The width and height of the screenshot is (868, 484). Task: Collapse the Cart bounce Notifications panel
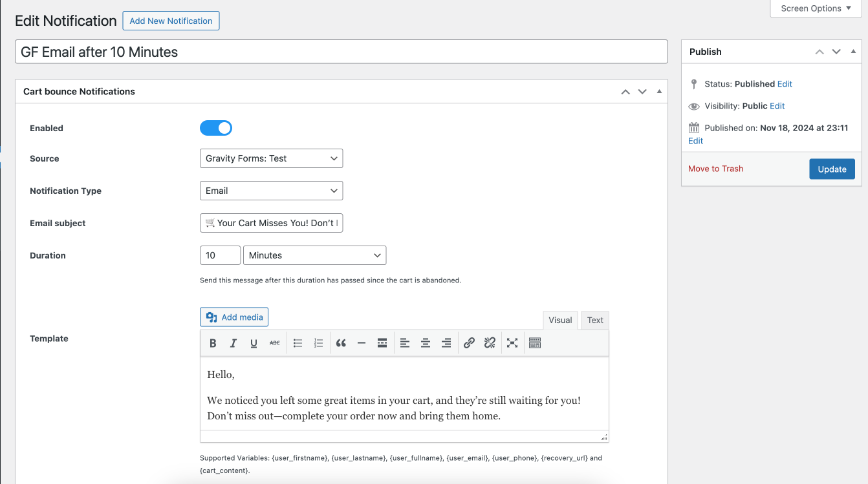[659, 92]
